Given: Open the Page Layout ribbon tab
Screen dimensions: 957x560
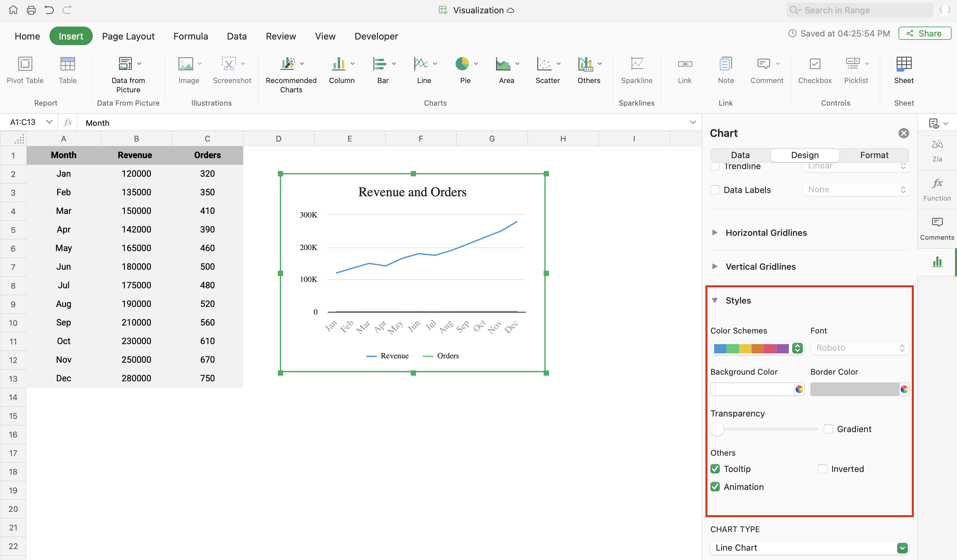Looking at the screenshot, I should coord(128,36).
